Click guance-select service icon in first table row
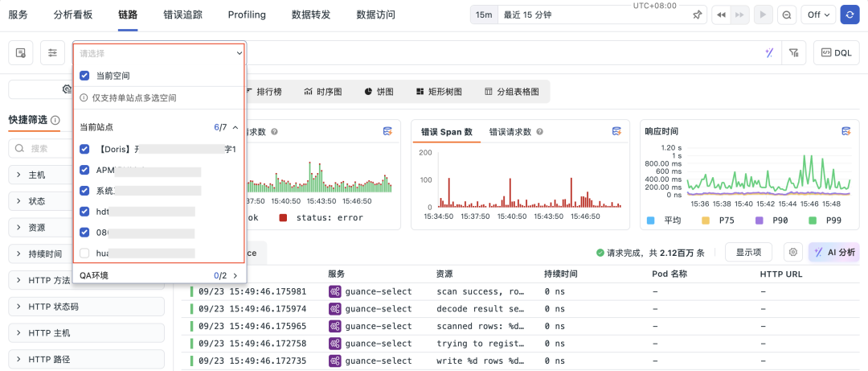Image resolution: width=868 pixels, height=371 pixels. pyautogui.click(x=334, y=291)
